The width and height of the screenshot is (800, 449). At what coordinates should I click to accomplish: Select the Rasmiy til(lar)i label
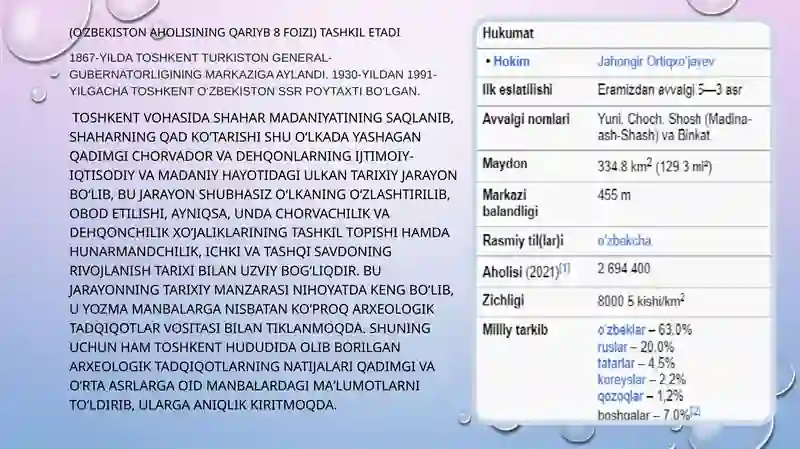pos(523,241)
